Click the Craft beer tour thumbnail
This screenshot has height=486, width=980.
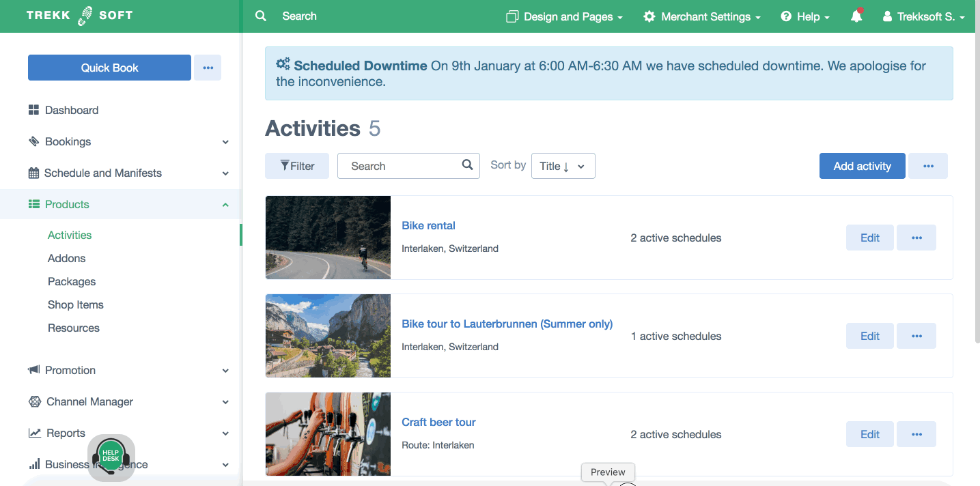pos(328,434)
